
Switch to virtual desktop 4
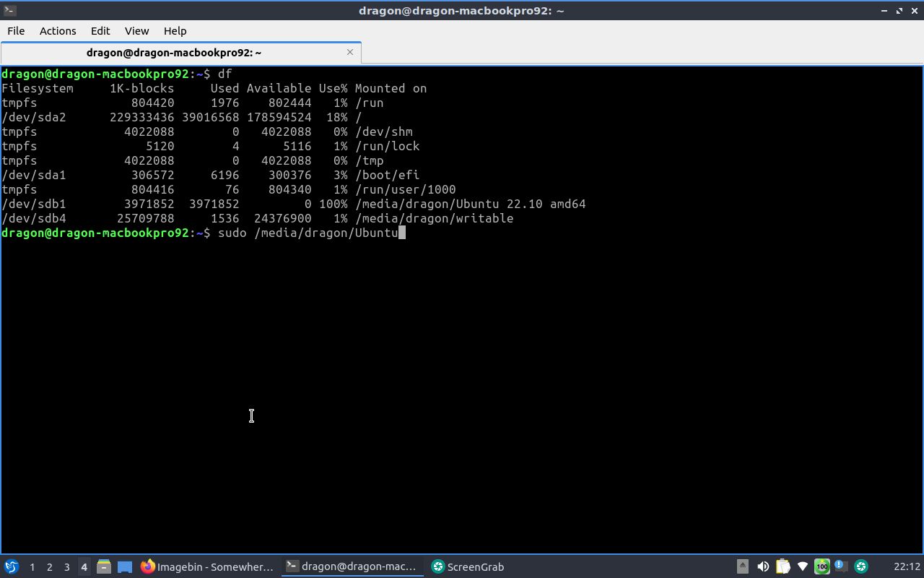pyautogui.click(x=84, y=567)
